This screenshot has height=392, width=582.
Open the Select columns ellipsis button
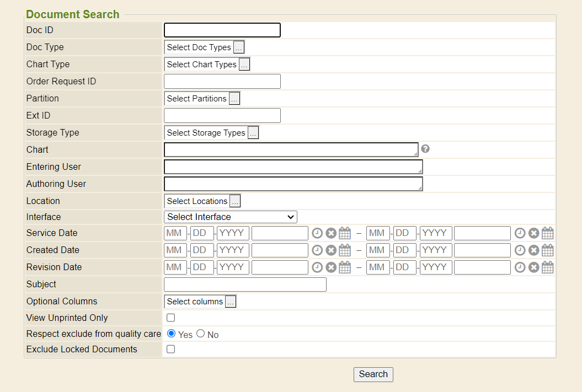click(231, 302)
